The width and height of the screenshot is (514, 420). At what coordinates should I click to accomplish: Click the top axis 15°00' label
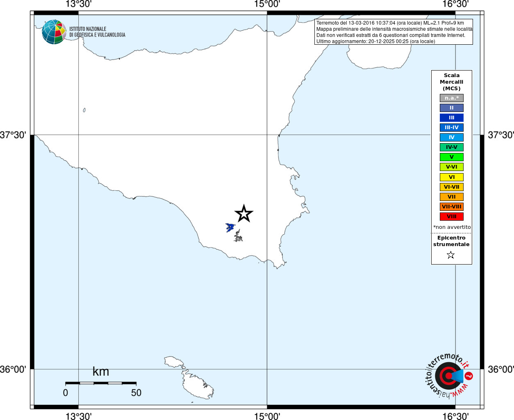coord(267,4)
